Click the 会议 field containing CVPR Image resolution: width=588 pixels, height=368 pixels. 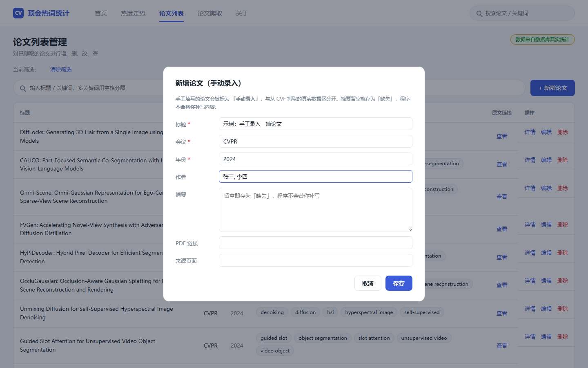[x=316, y=141]
